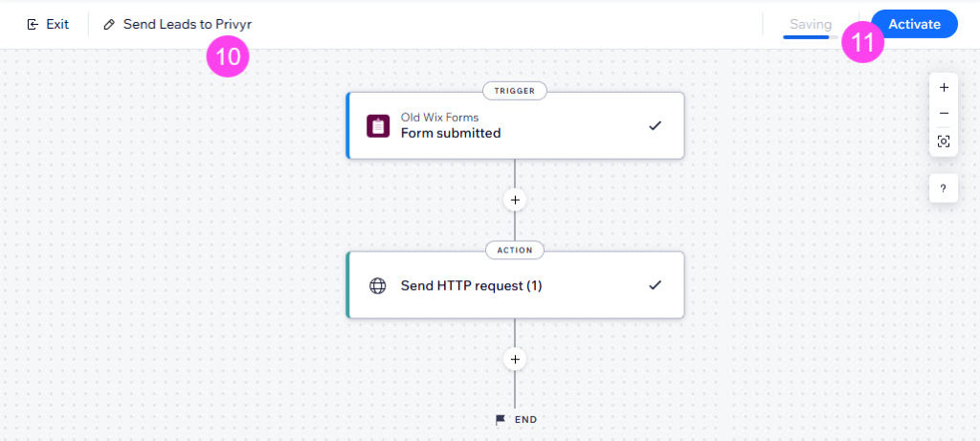Activate the automation
Viewport: 980px width, 441px height.
point(914,24)
